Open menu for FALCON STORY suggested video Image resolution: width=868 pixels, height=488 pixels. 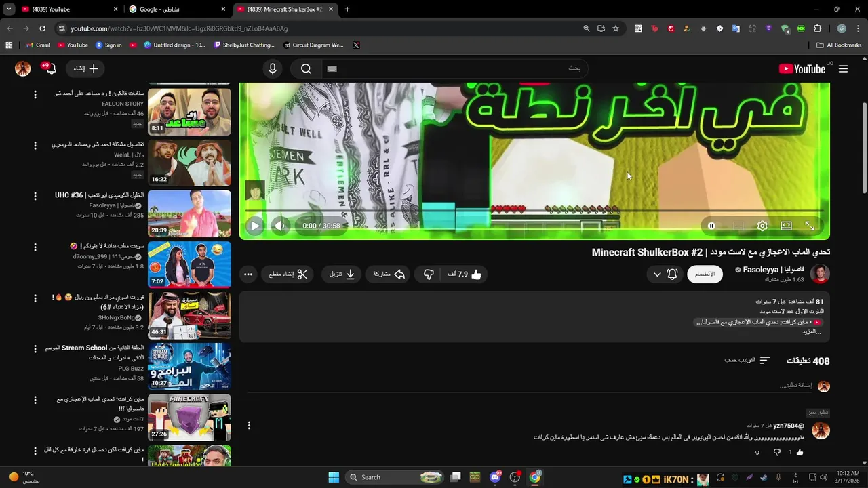click(35, 94)
